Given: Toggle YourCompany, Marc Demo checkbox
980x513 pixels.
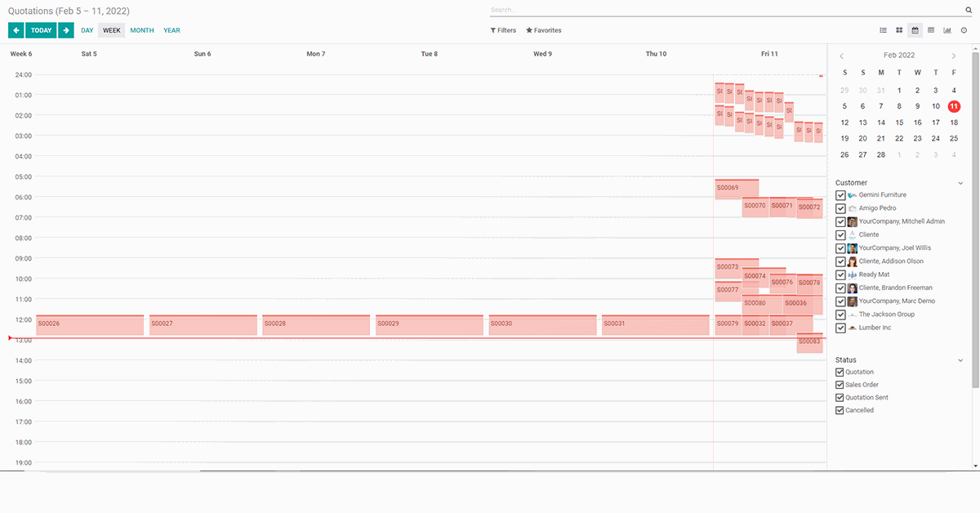Looking at the screenshot, I should tap(840, 301).
